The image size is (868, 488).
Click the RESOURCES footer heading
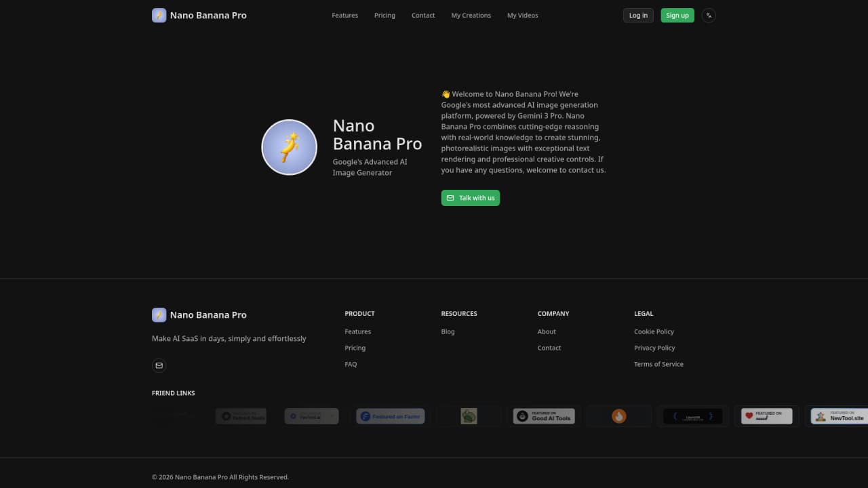point(459,314)
